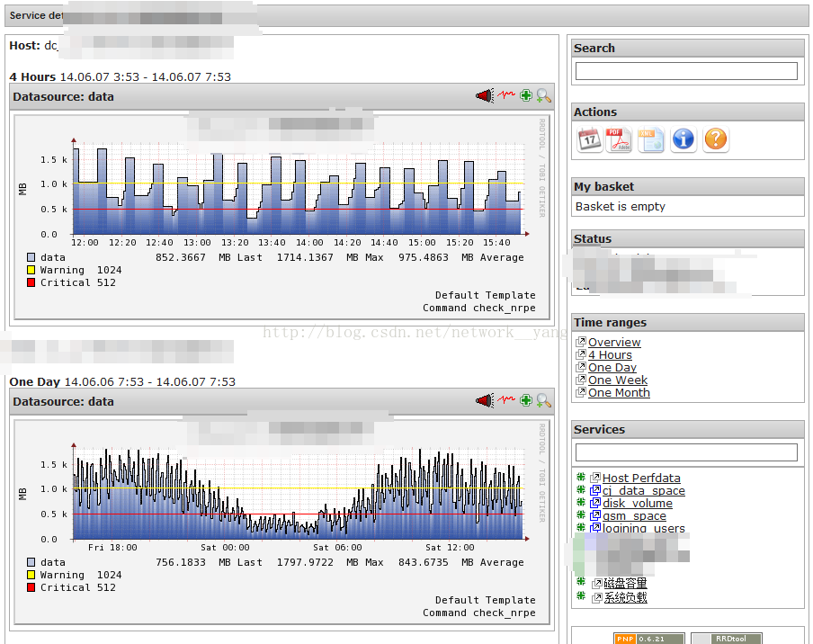Click the 'Time ranges' panel header
Screen dimensions: 813x644
pos(687,323)
